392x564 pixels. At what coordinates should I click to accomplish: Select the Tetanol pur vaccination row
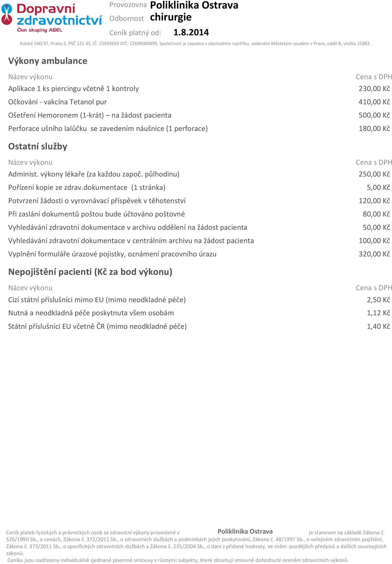[x=199, y=102]
